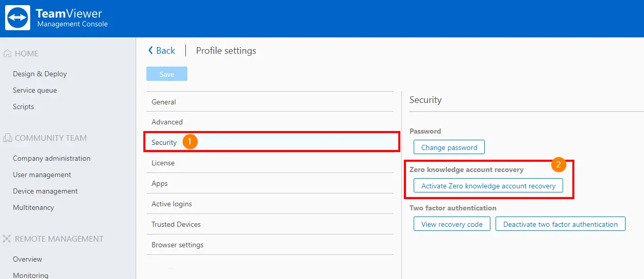Click the Change password button
Screen dimensions: 644x279
tap(449, 147)
